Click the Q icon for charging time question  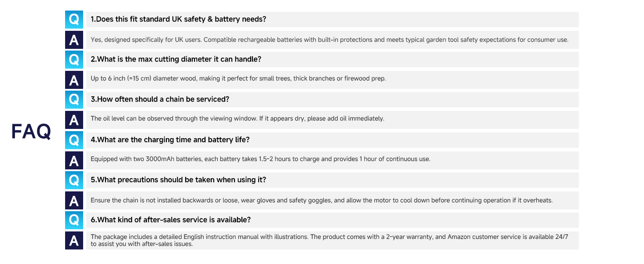(x=74, y=140)
